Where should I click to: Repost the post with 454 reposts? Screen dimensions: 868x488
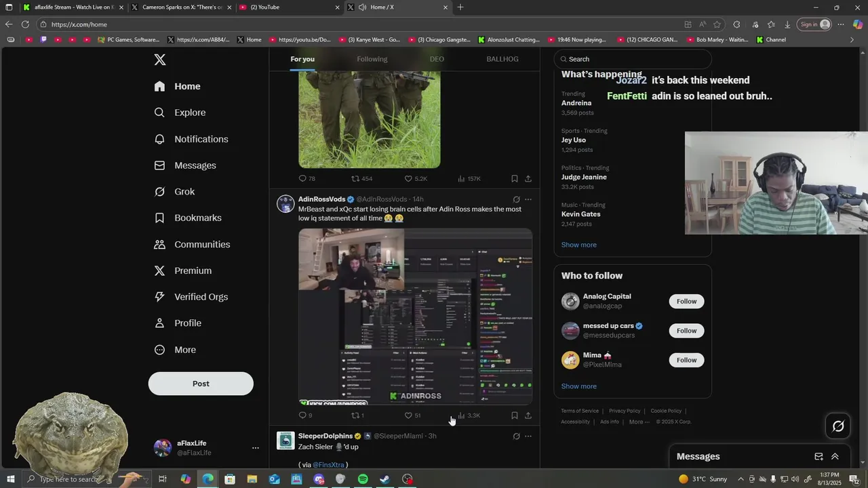pyautogui.click(x=361, y=179)
